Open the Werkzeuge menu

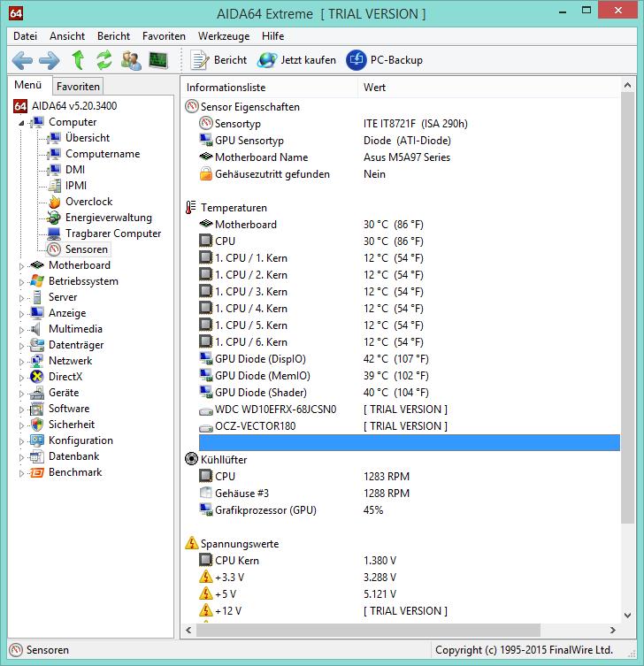pyautogui.click(x=224, y=36)
